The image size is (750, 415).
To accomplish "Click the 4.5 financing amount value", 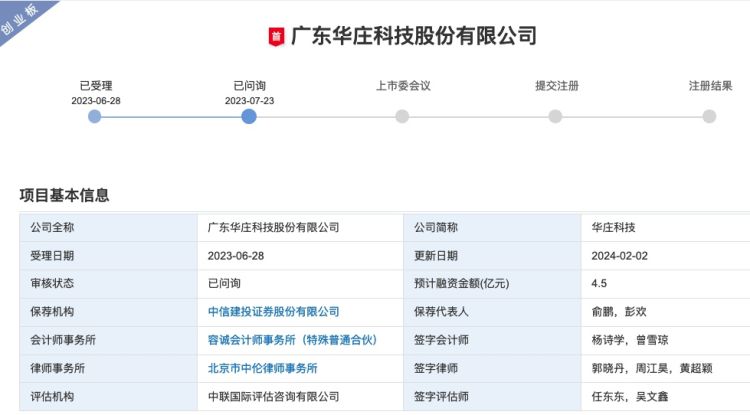I will (599, 284).
